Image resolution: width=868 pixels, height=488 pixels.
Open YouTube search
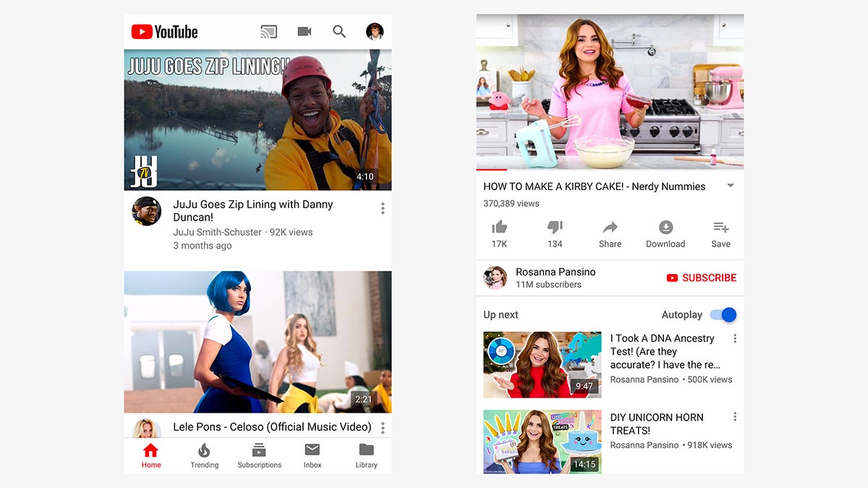[339, 31]
